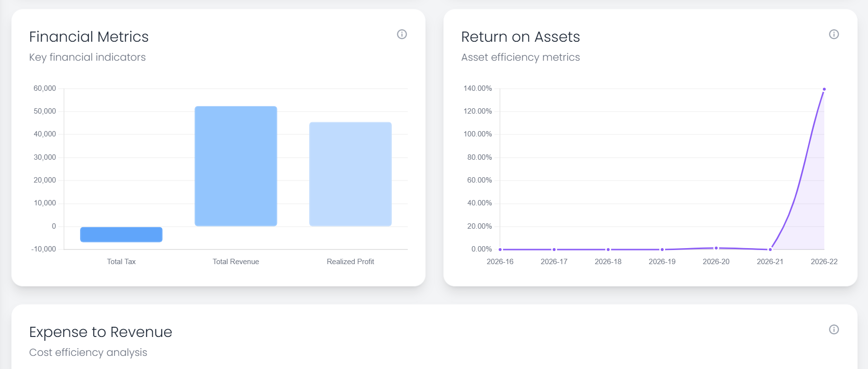Select the 2026-17 data point
The height and width of the screenshot is (369, 868).
click(x=554, y=250)
